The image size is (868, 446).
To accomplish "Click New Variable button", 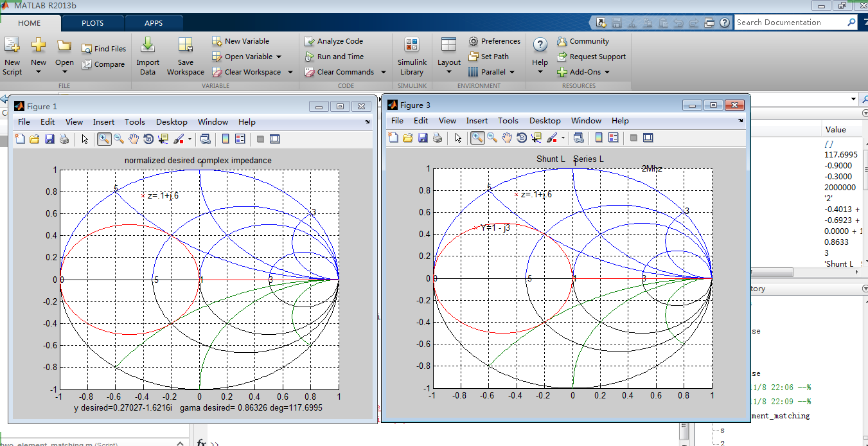I will coord(241,41).
